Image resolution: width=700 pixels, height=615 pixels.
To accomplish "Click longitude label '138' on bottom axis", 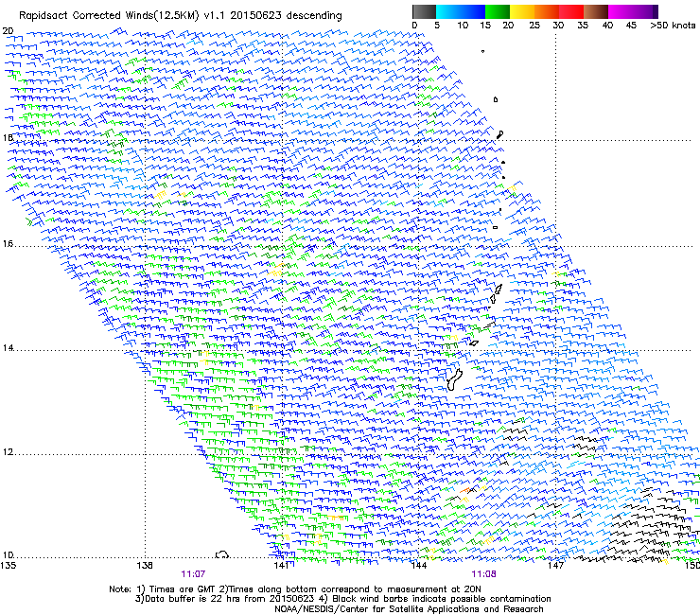I will [x=145, y=566].
